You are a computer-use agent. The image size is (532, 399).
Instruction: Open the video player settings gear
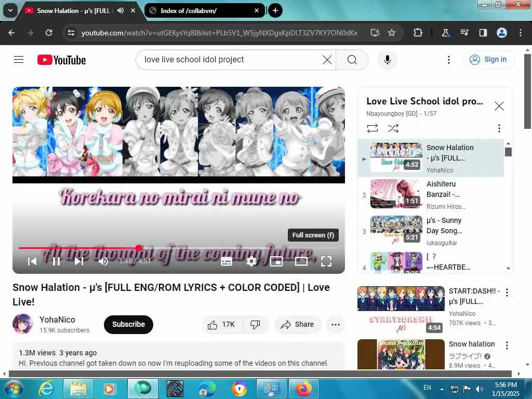pos(251,262)
